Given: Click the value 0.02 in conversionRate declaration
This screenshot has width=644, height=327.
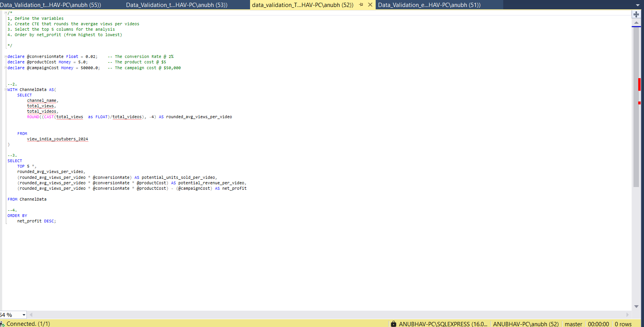Looking at the screenshot, I should click(91, 57).
